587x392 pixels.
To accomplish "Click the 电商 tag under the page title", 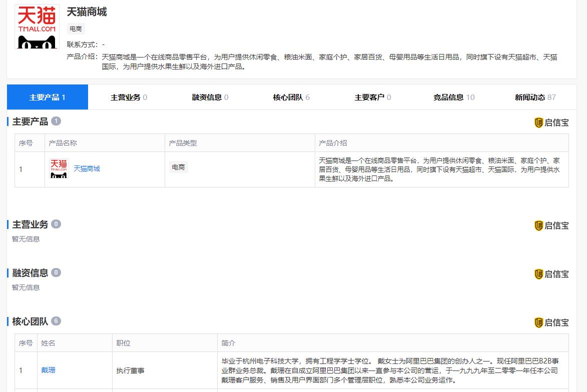I will click(x=76, y=29).
